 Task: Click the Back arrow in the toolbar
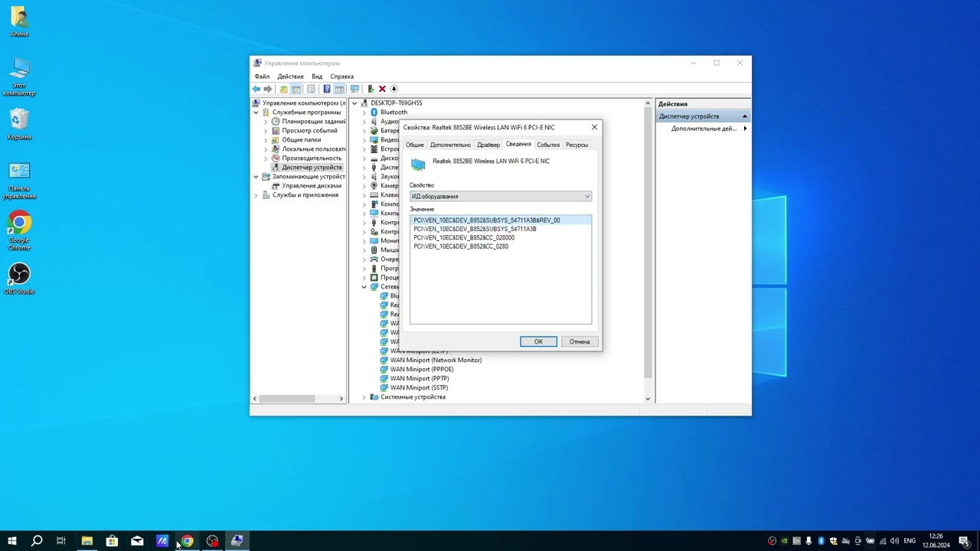pos(256,89)
